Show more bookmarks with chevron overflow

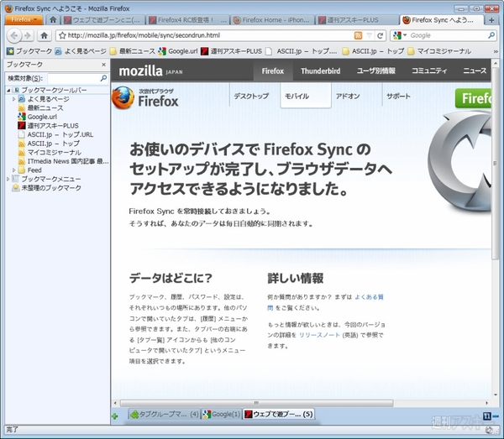pyautogui.click(x=496, y=51)
